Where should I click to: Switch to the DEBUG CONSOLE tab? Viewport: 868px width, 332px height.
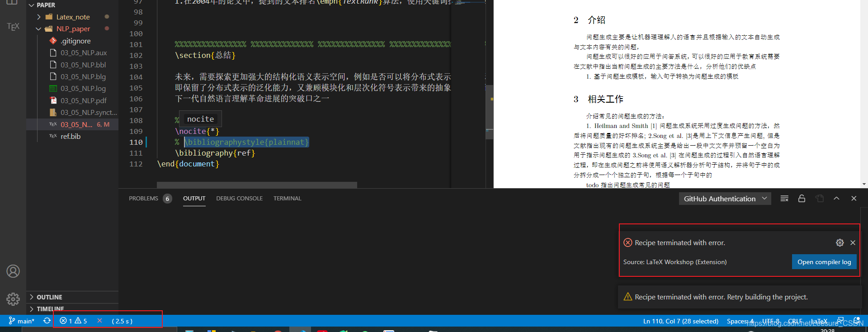(239, 199)
